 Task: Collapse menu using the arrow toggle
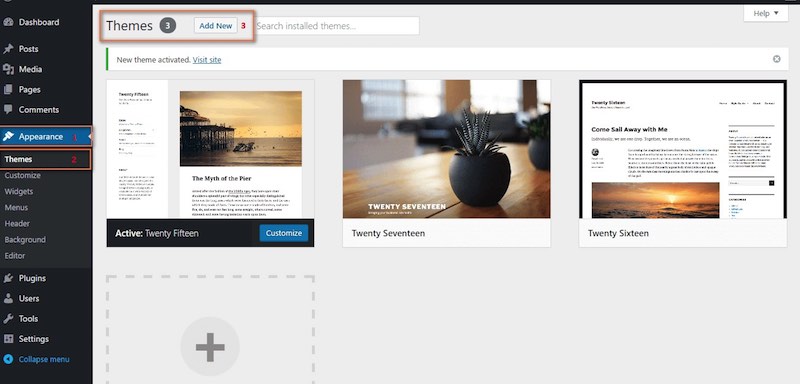click(8, 359)
